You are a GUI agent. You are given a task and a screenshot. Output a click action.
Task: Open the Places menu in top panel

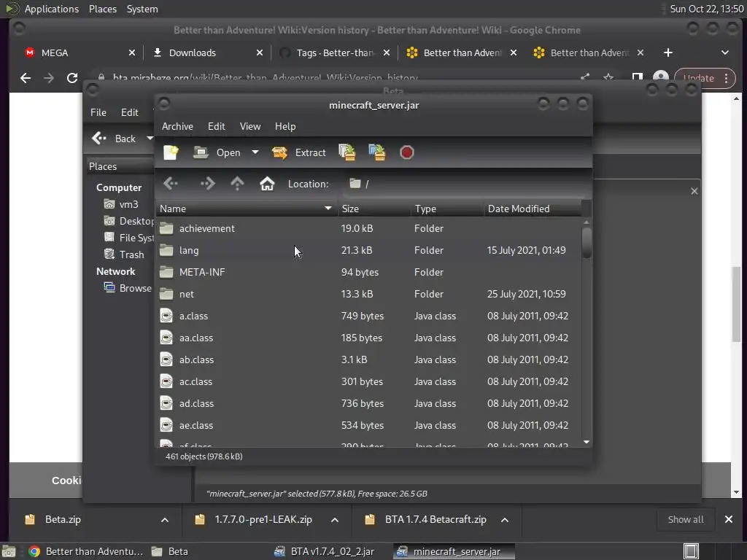tap(103, 9)
